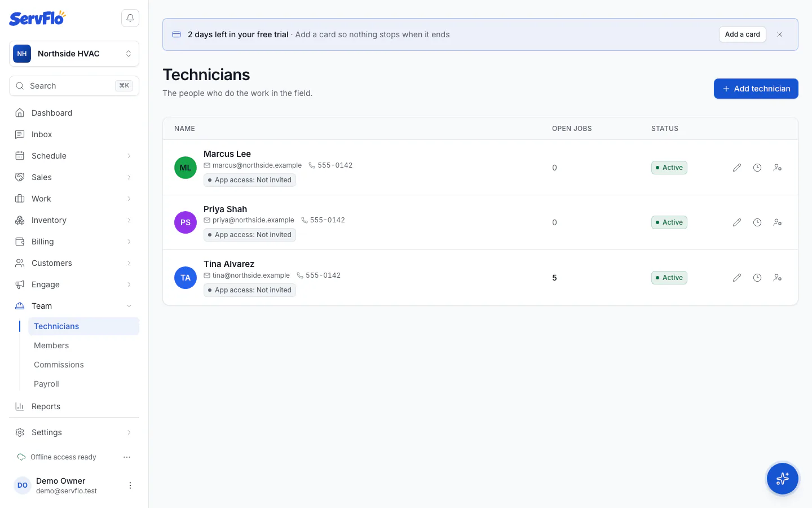Select Technicians in the sidebar
The height and width of the screenshot is (508, 812).
pyautogui.click(x=83, y=326)
